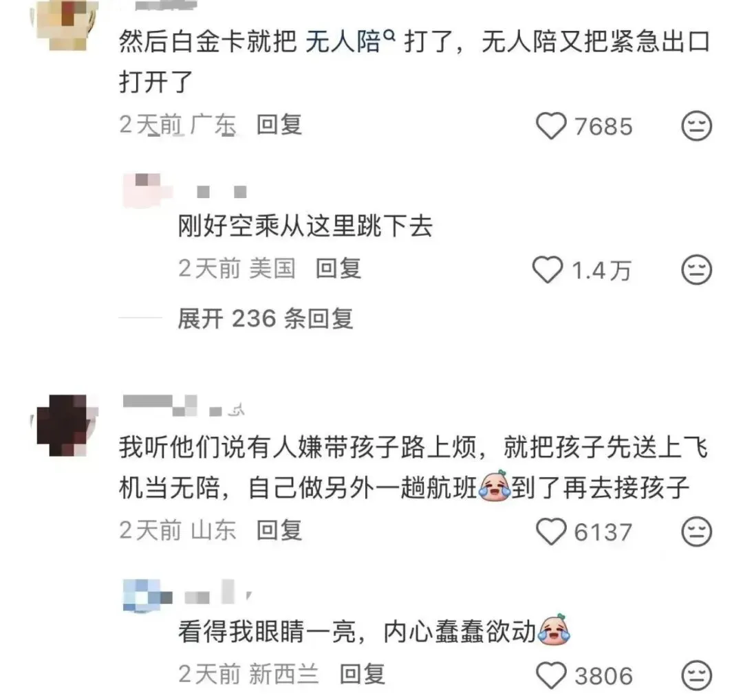This screenshot has width=743, height=700.
Task: Like the comment with 6137 likes
Action: coord(551,532)
